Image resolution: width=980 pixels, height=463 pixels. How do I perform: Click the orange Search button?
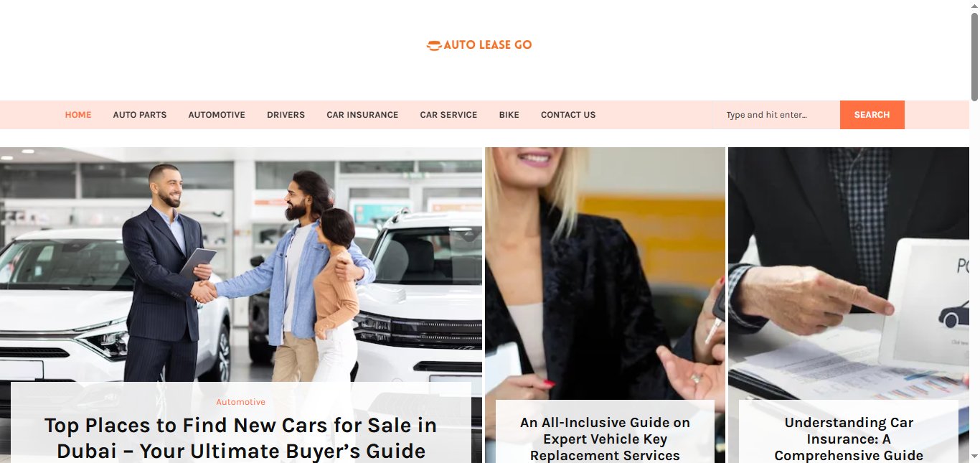[872, 115]
